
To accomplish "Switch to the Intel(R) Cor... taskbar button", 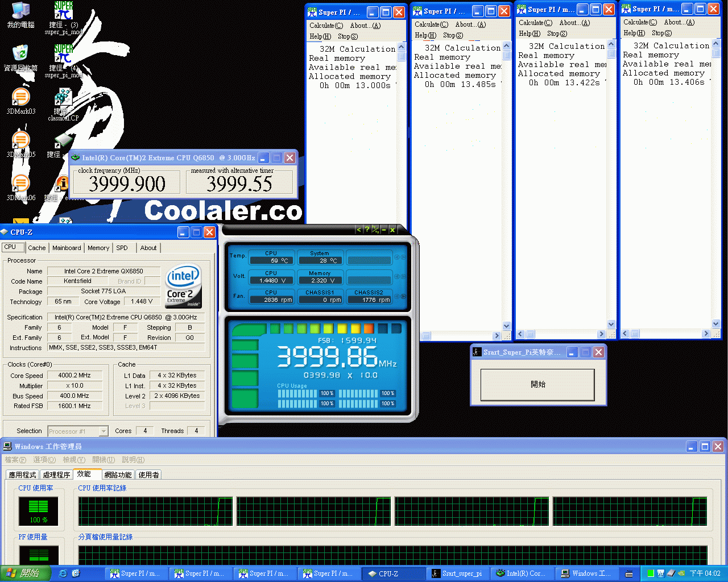I will tap(523, 573).
